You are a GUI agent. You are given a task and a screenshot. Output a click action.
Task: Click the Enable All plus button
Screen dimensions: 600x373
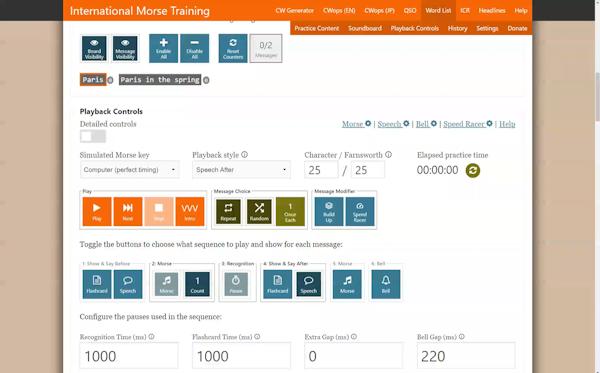(x=163, y=48)
